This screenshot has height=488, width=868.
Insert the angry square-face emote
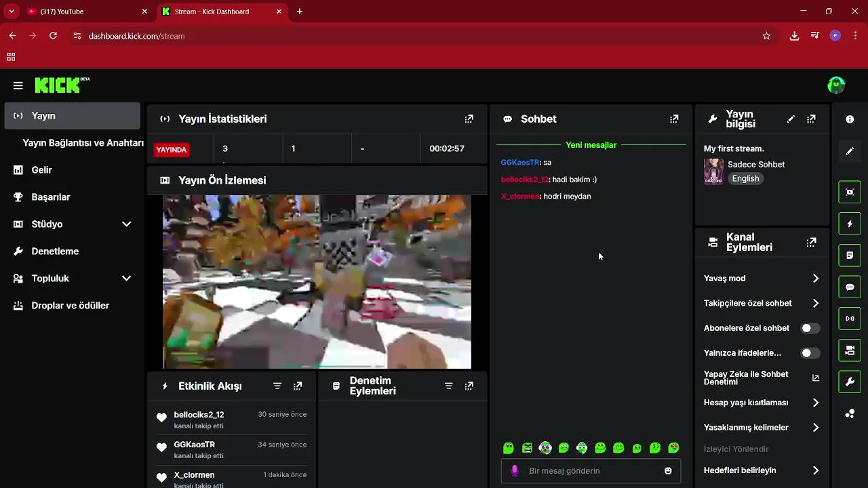[527, 448]
